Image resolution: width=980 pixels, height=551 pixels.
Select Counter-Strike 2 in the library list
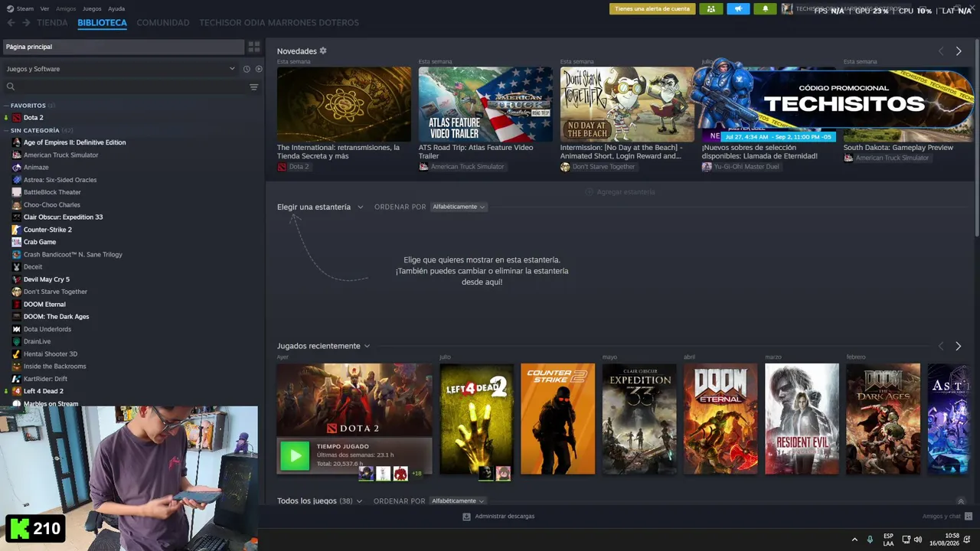click(x=47, y=230)
